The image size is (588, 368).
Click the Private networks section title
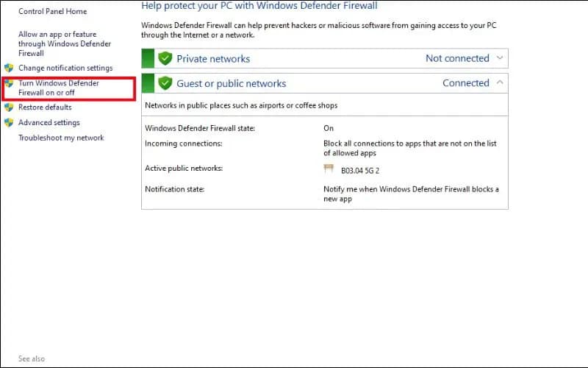pos(213,59)
